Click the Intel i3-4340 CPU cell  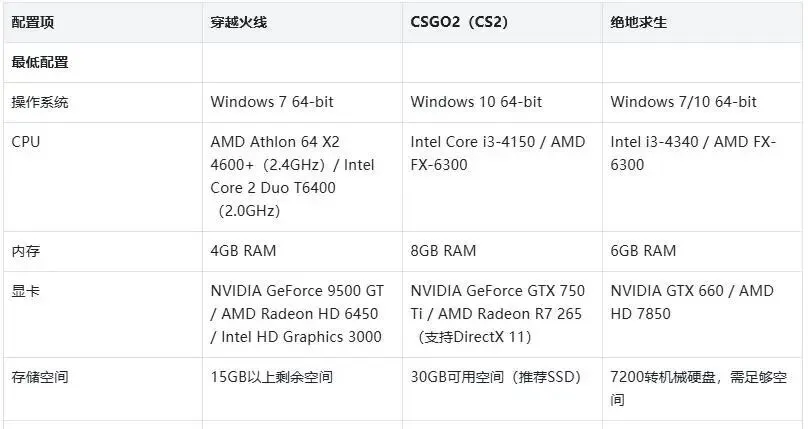[693, 153]
